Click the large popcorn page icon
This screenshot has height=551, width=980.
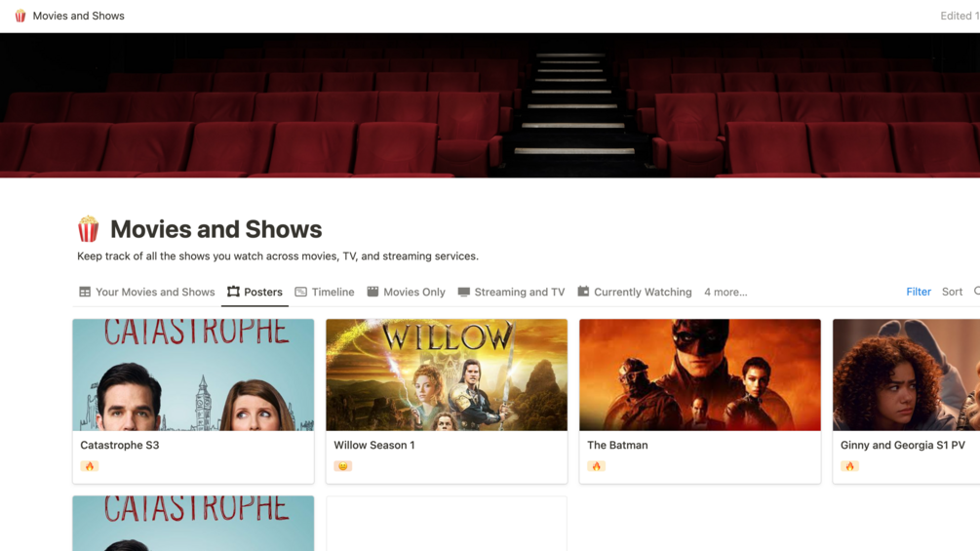point(88,228)
